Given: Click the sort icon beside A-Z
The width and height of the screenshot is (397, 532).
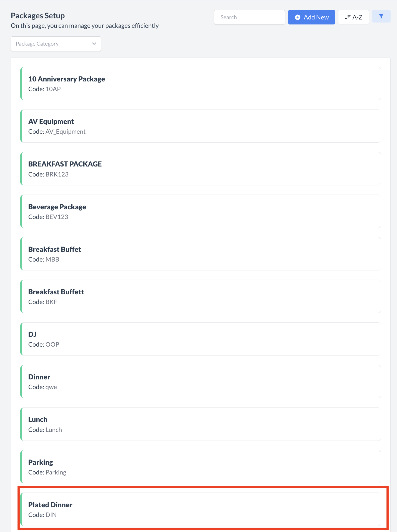Looking at the screenshot, I should (x=347, y=17).
